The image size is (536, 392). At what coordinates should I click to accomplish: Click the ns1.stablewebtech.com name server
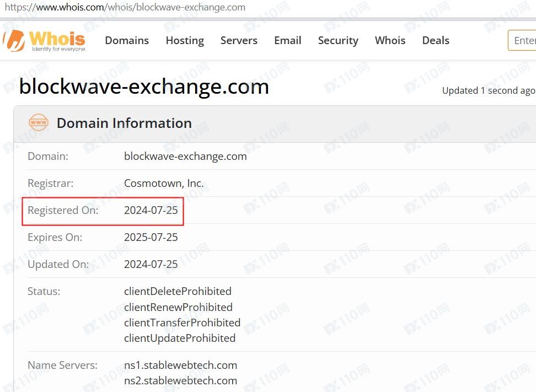point(180,365)
